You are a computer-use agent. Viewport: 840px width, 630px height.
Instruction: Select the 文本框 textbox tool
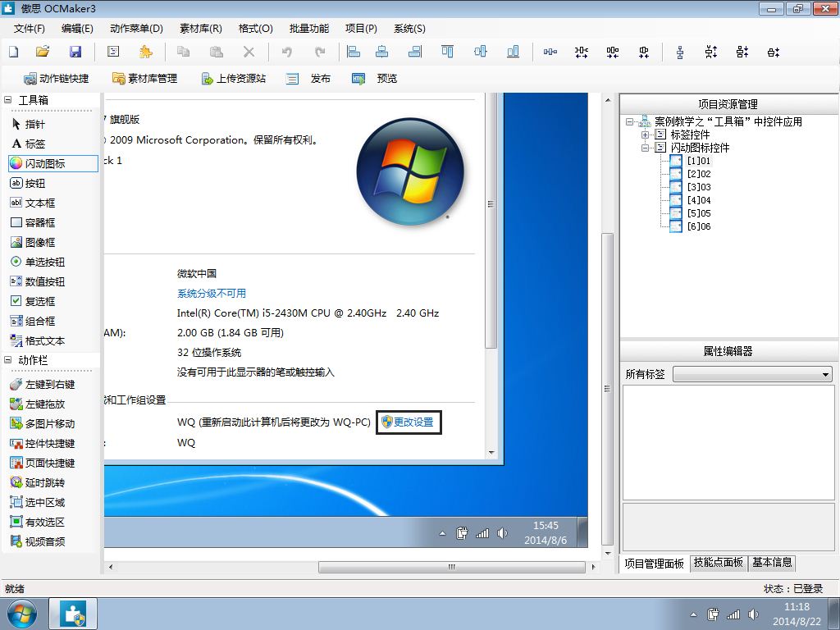pyautogui.click(x=33, y=203)
